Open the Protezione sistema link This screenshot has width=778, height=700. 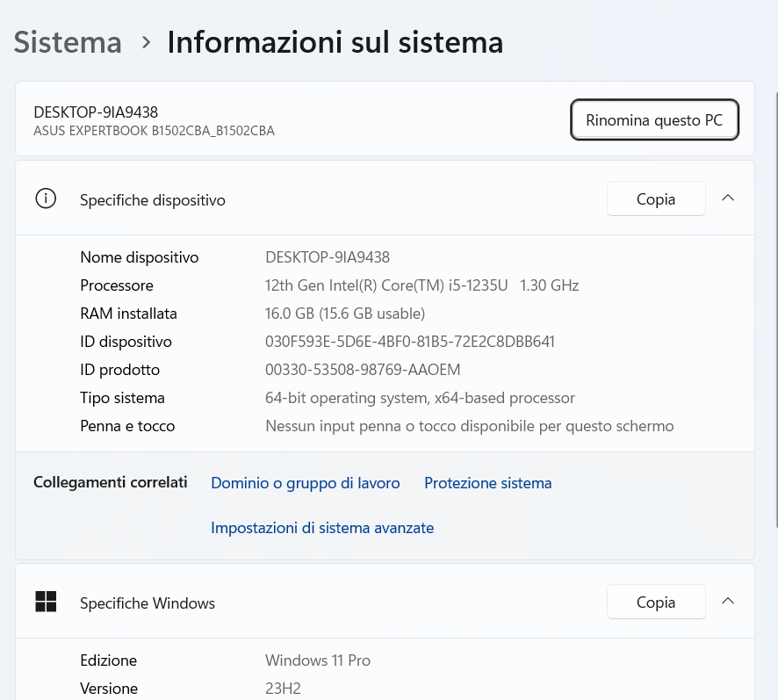point(487,483)
